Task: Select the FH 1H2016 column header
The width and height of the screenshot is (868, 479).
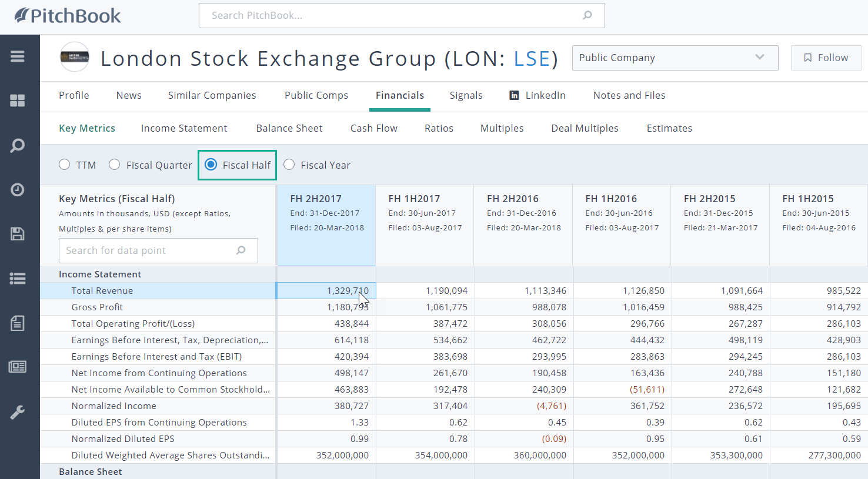Action: 622,226
